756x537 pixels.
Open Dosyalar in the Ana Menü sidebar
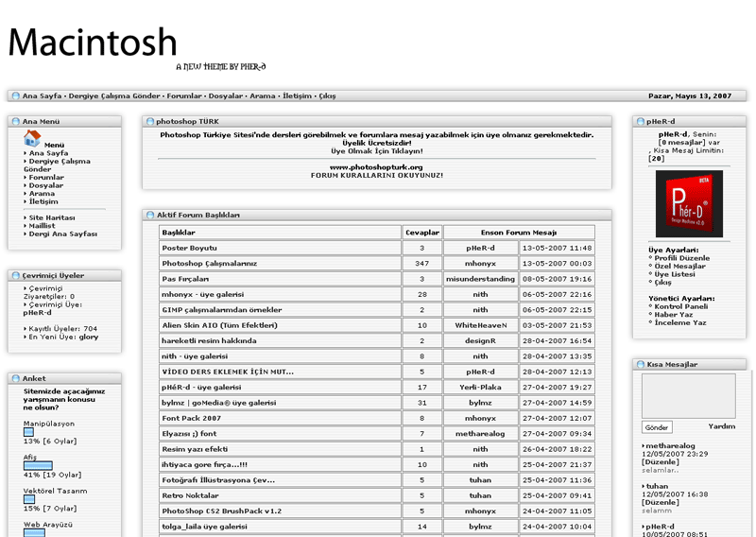45,185
